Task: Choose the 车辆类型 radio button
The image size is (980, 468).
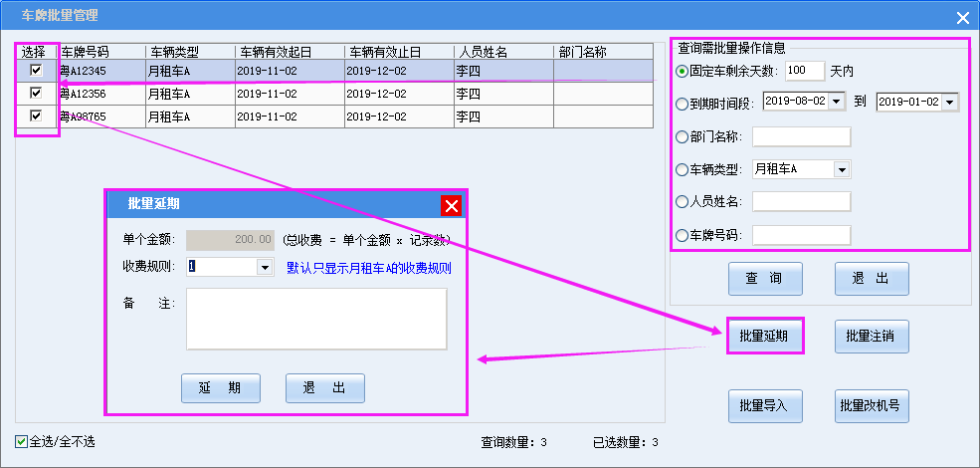Action: point(683,169)
